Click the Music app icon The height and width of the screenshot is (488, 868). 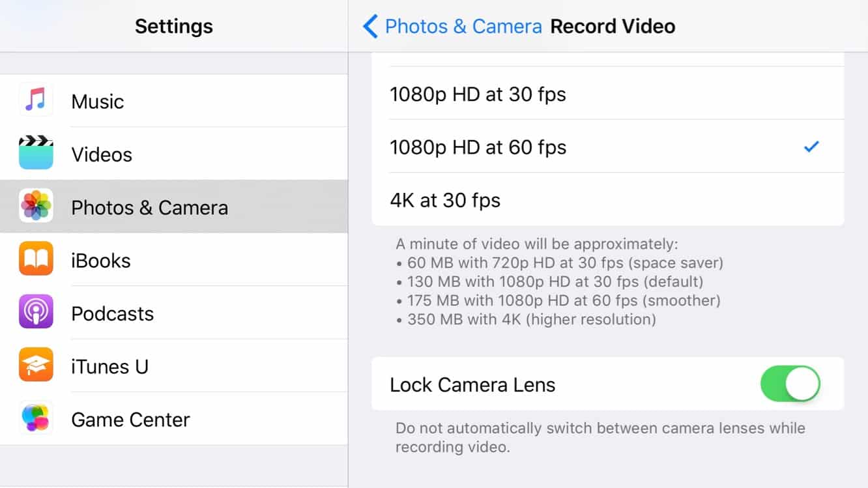pyautogui.click(x=36, y=101)
